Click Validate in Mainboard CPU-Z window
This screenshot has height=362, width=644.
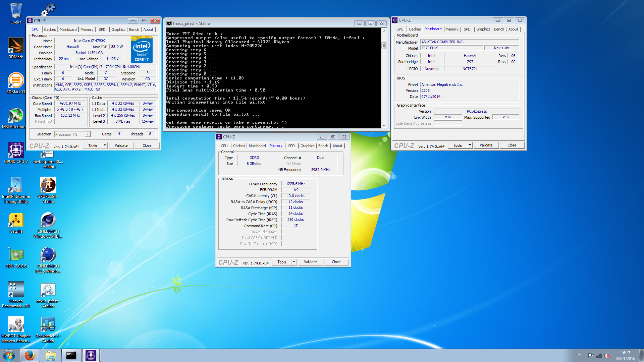486,145
